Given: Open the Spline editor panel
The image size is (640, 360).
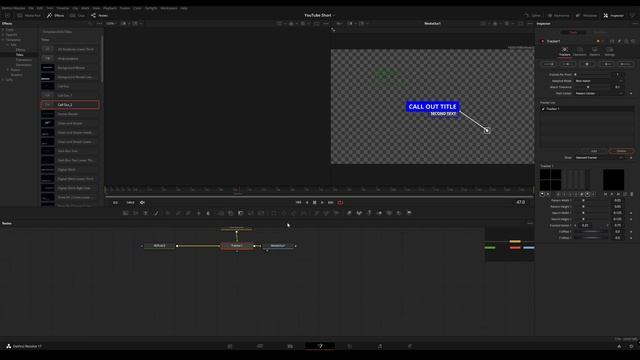Looking at the screenshot, I should click(533, 16).
